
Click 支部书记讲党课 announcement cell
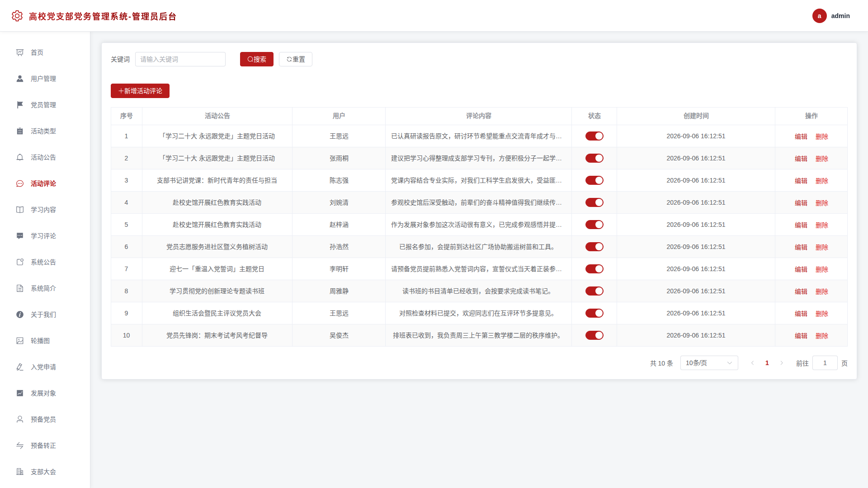[x=217, y=180]
